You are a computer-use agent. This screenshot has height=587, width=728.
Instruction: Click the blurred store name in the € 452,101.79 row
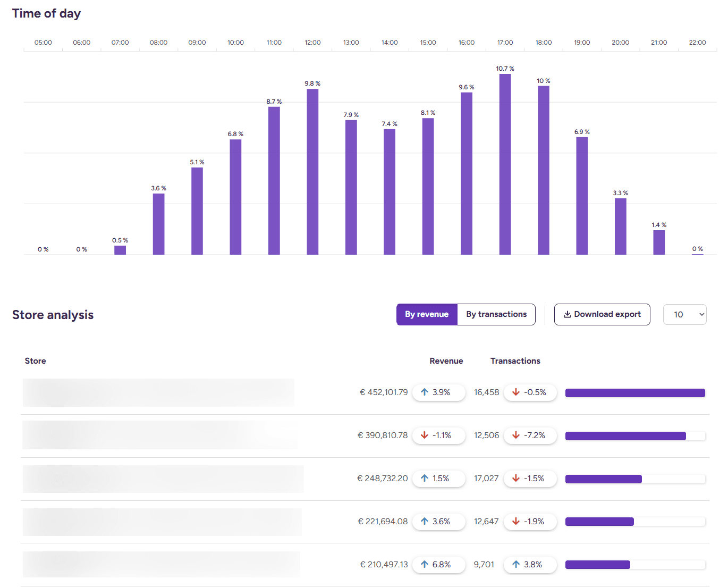pos(158,392)
